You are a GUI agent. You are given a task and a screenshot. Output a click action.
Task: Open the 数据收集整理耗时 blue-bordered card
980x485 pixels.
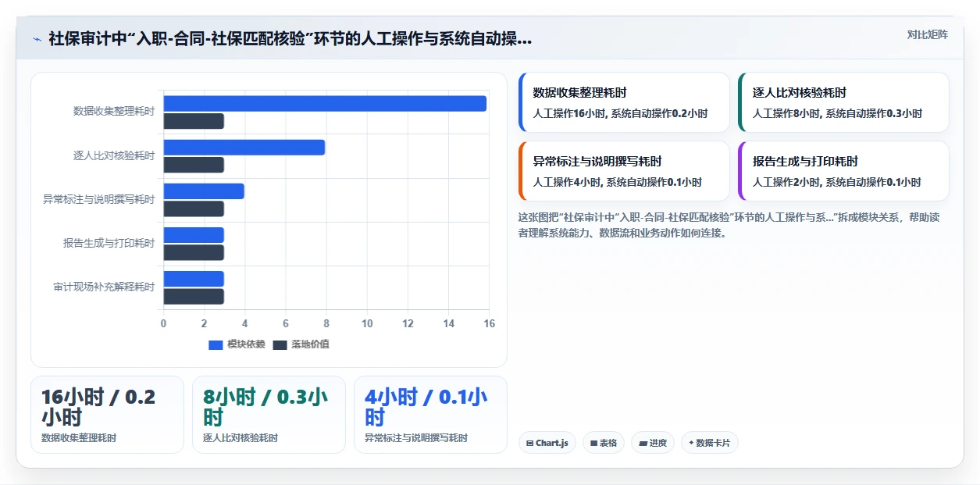[624, 102]
